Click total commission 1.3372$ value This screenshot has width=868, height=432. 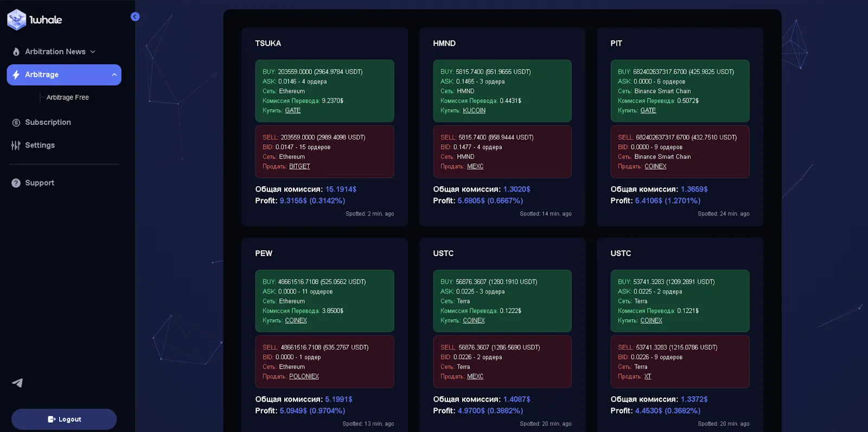[694, 399]
